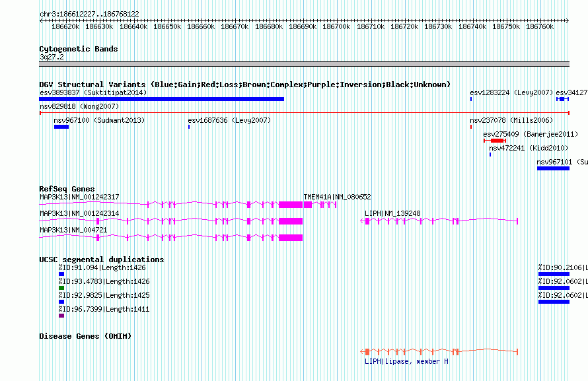
Task: Click the %ID:91.094|Length:1426 duplication label
Action: 102,268
